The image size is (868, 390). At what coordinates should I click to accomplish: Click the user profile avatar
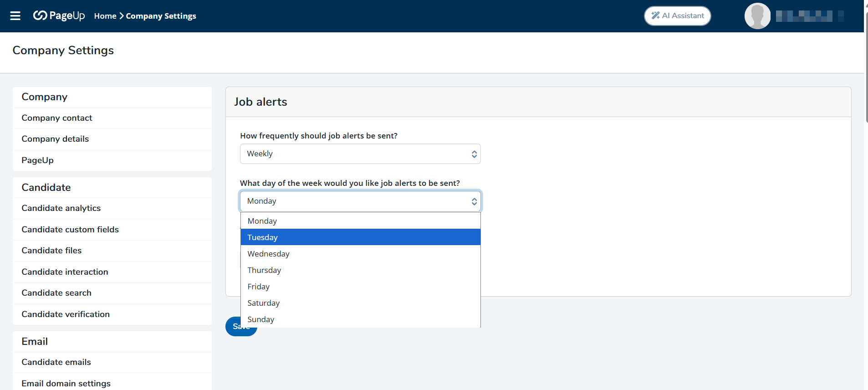tap(757, 16)
